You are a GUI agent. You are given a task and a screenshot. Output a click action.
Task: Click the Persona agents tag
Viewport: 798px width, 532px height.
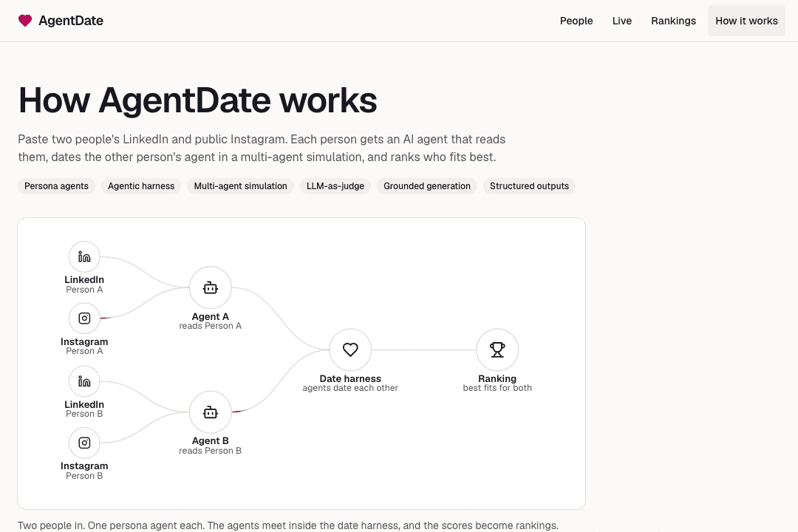(56, 185)
